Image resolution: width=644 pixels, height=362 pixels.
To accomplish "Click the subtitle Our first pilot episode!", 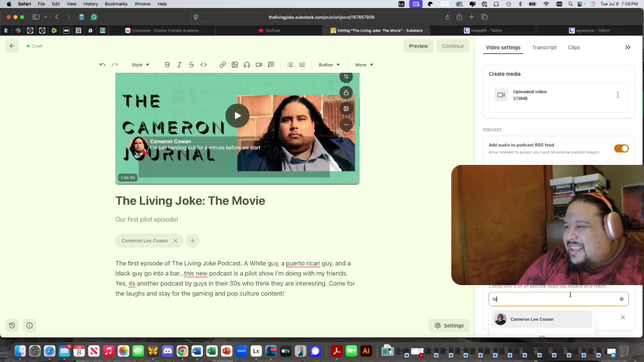I will 146,219.
